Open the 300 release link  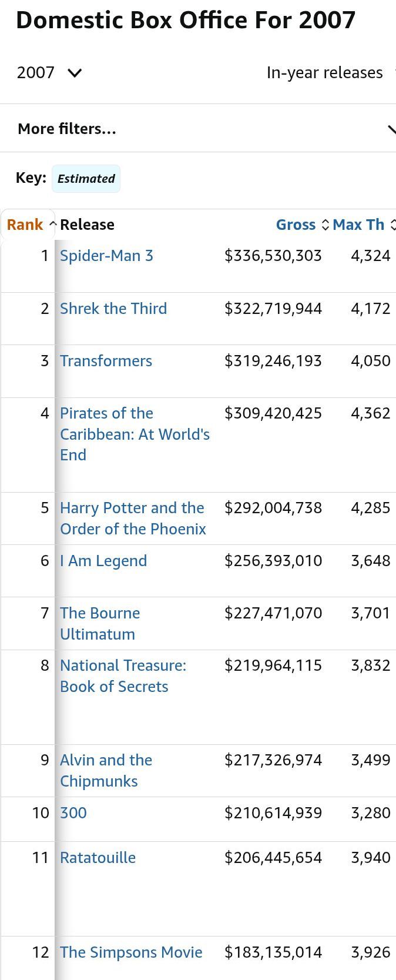pos(73,813)
